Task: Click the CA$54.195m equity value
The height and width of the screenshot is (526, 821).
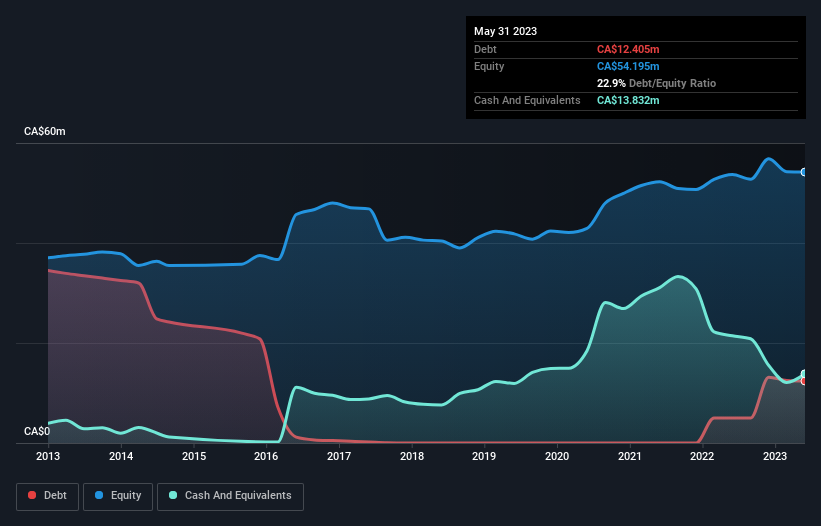Action: coord(628,66)
